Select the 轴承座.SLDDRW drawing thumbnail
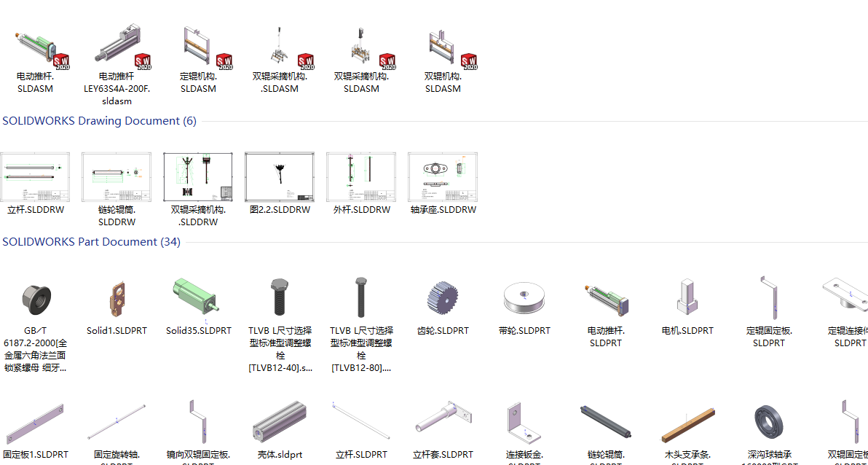868x465 pixels. (443, 177)
